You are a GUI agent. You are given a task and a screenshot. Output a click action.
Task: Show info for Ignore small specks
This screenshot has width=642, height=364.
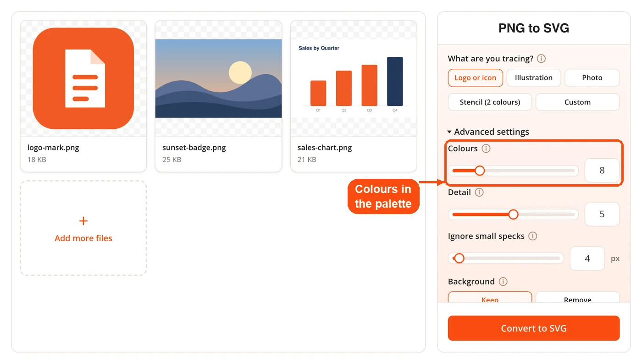coord(532,236)
